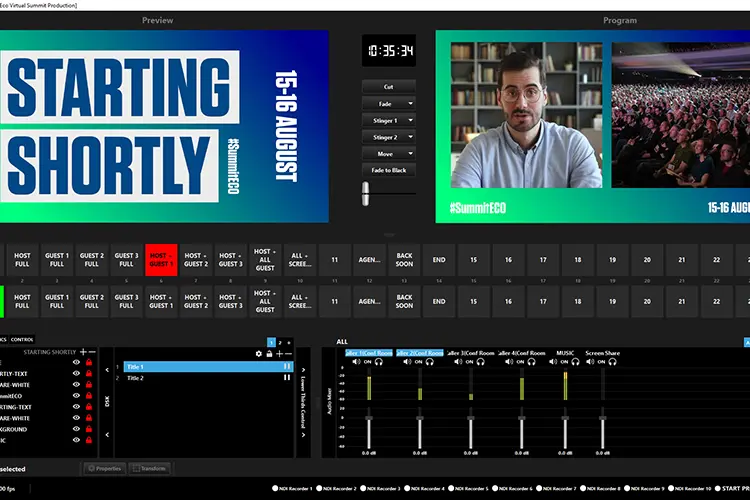
Task: Pause Title 2 with its pause icon
Action: pyautogui.click(x=287, y=378)
